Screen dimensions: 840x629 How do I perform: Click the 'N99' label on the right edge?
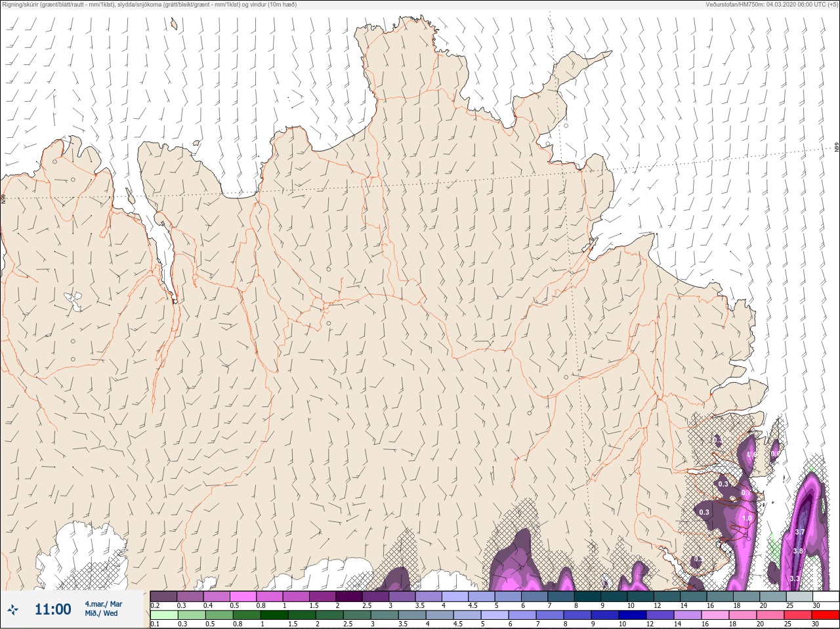(x=837, y=148)
